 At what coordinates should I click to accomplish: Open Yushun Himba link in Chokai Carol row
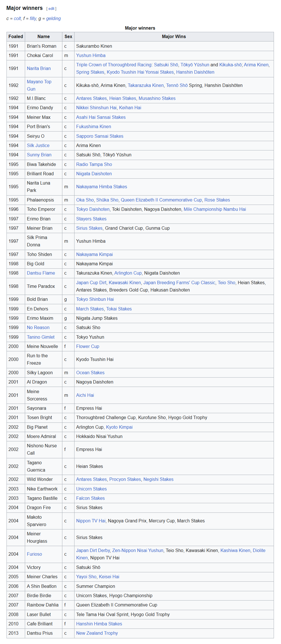click(91, 56)
